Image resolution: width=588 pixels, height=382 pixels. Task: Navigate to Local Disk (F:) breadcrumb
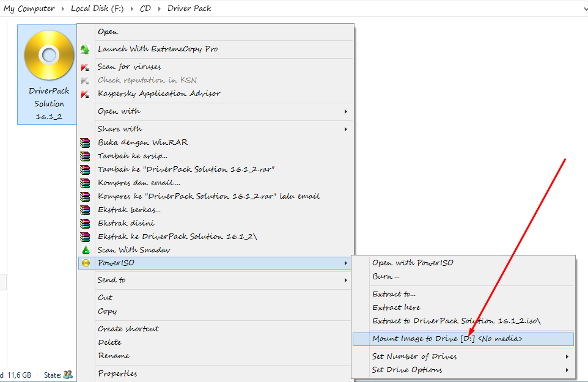click(97, 8)
